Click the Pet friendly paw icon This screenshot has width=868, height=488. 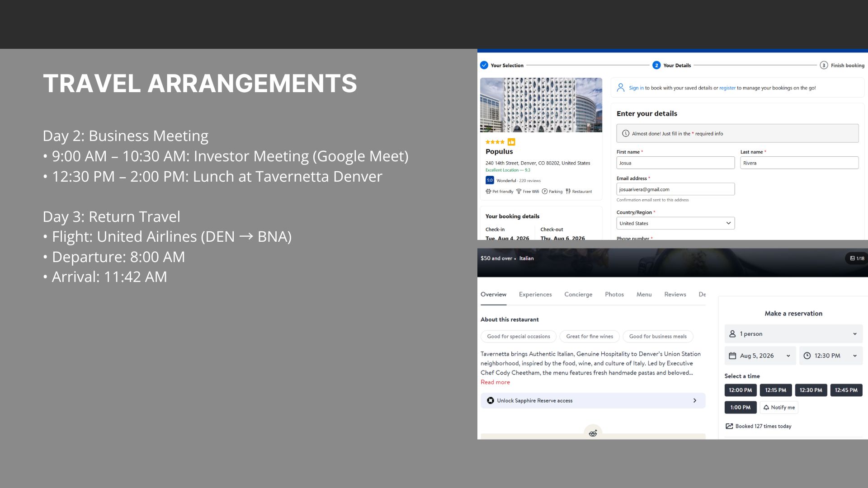pos(488,191)
